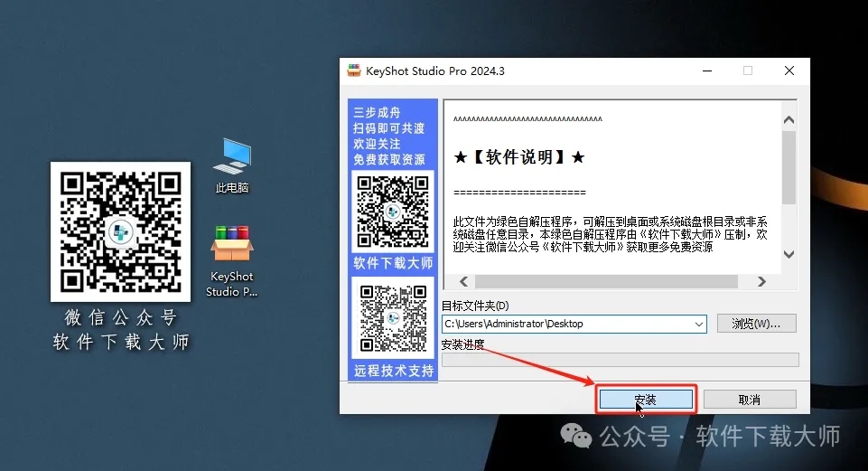This screenshot has width=868, height=471.
Task: Click the horizontal scrollbar thumb
Action: pos(606,281)
